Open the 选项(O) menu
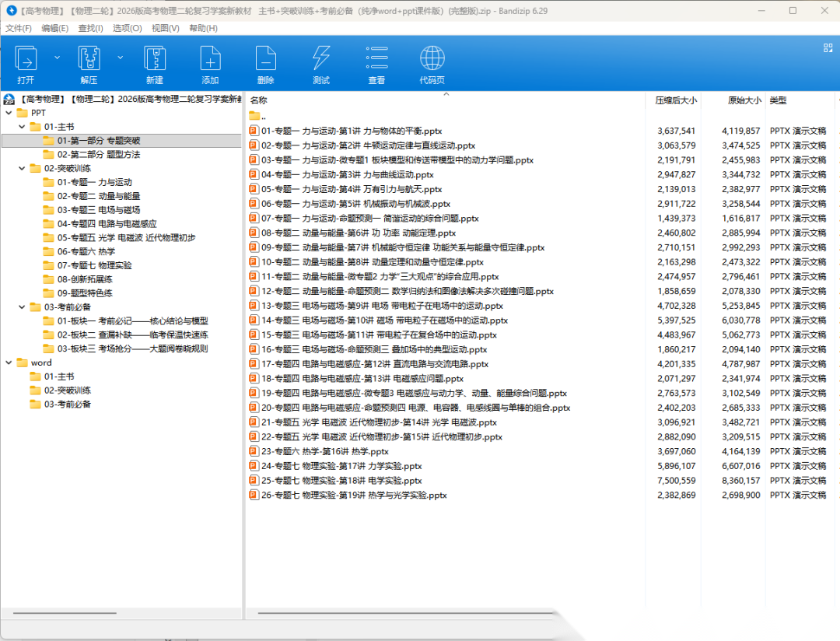Image resolution: width=840 pixels, height=641 pixels. point(127,28)
